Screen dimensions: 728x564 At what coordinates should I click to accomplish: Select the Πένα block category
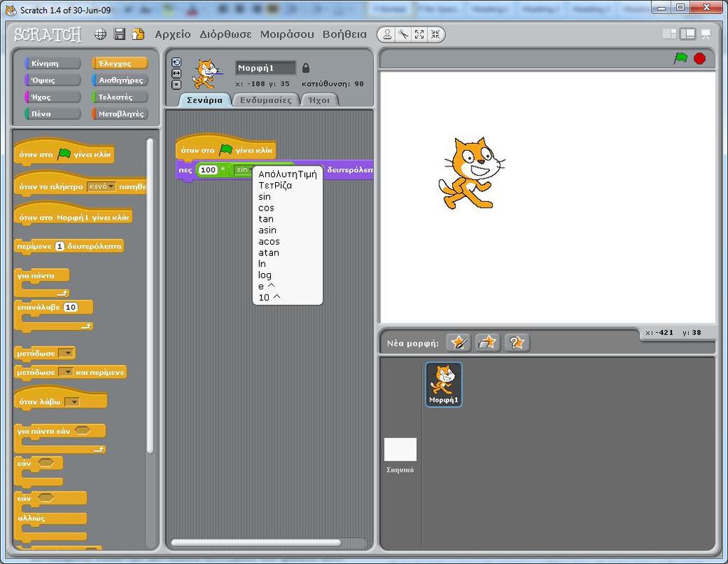[x=53, y=113]
